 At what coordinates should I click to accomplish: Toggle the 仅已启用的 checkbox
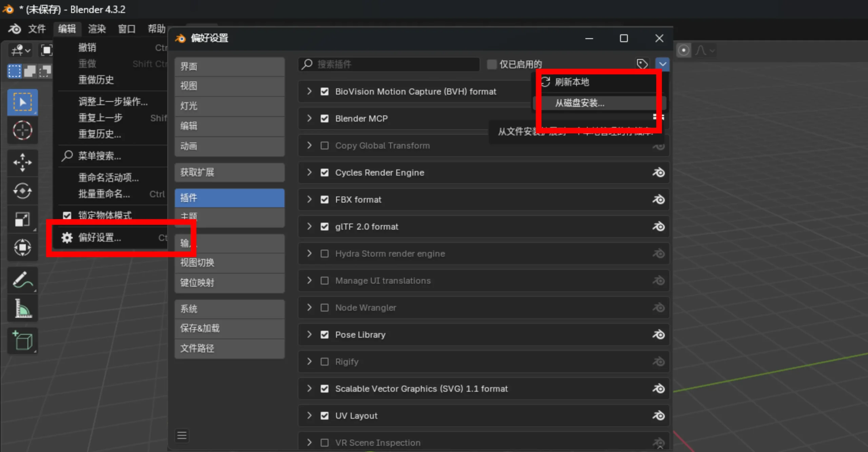[492, 64]
